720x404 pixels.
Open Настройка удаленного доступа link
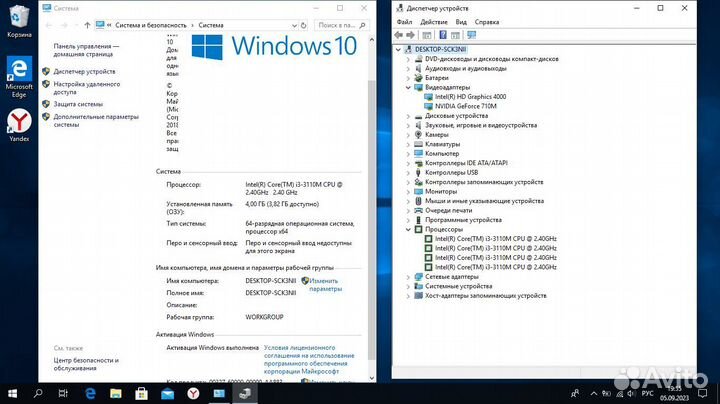tap(87, 88)
